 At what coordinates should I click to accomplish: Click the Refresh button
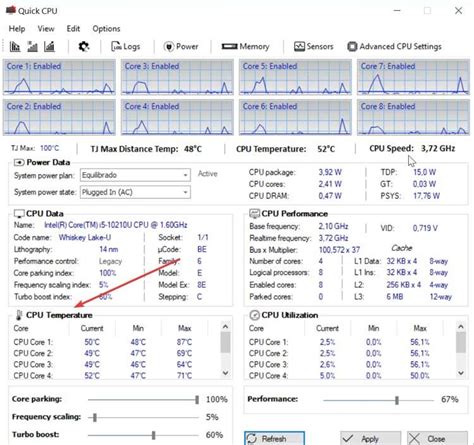pos(274,438)
